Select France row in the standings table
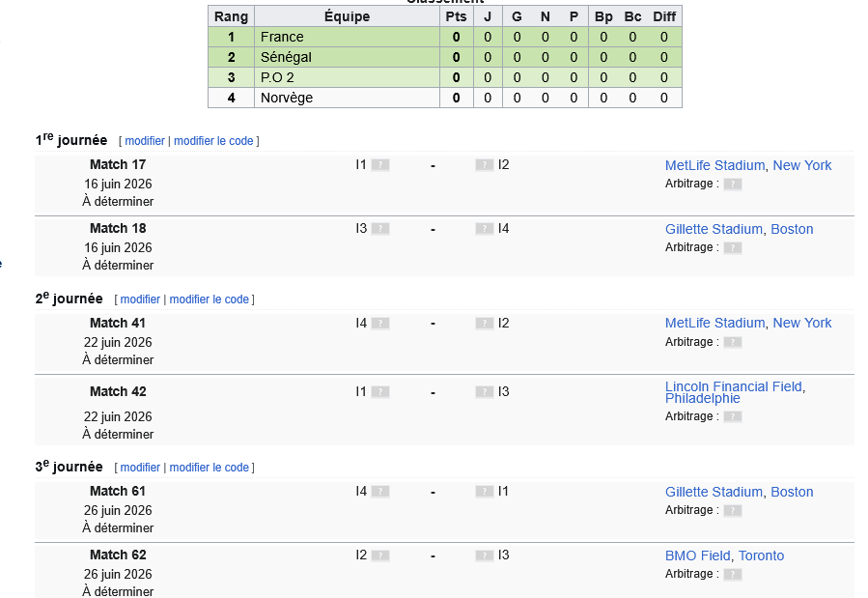This screenshot has width=868, height=598. [281, 37]
